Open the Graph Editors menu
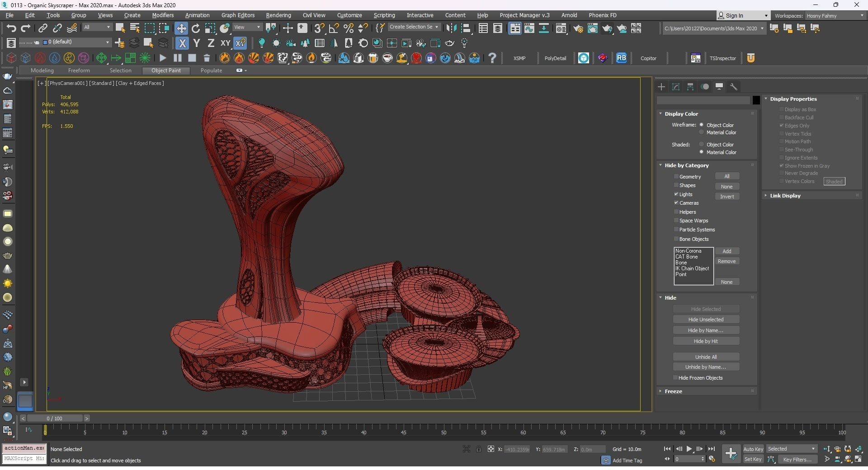The image size is (868, 470). [x=238, y=15]
